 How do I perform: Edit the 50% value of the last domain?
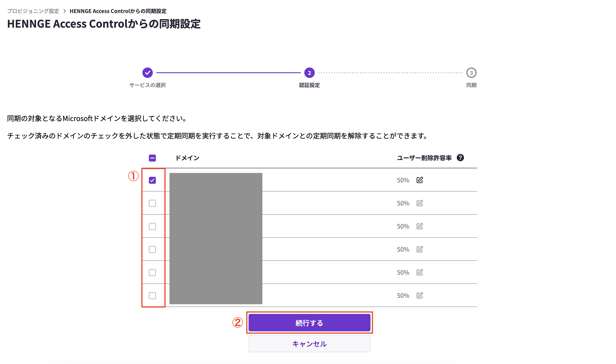[420, 295]
